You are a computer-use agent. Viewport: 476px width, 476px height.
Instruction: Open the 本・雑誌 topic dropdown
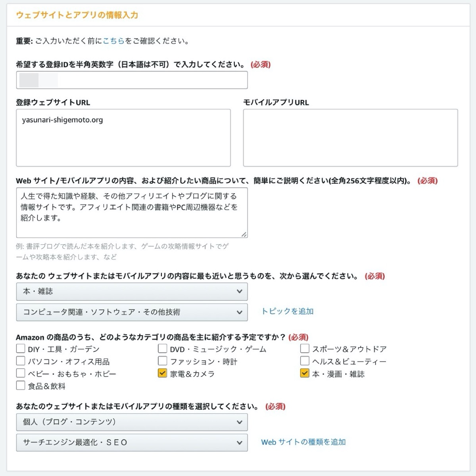[x=132, y=292]
